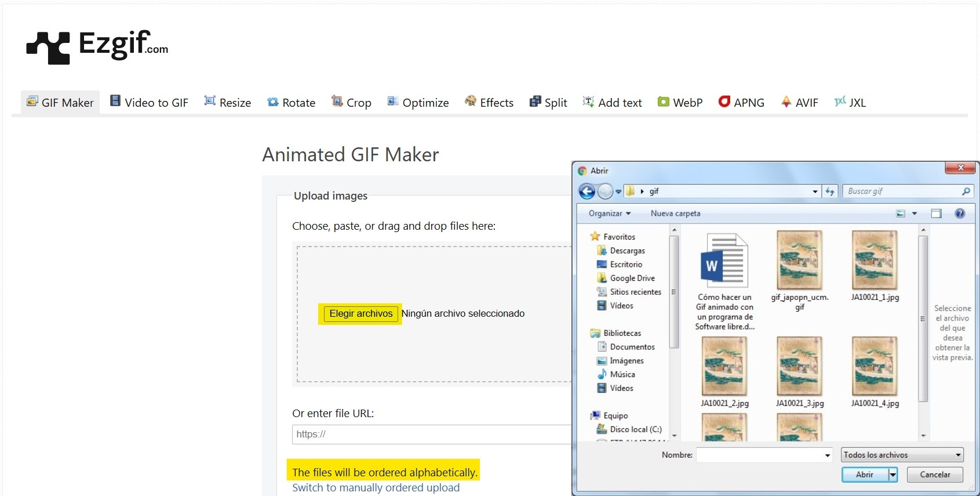Click Nueva carpeta button
Viewport: 980px width, 496px height.
675,213
